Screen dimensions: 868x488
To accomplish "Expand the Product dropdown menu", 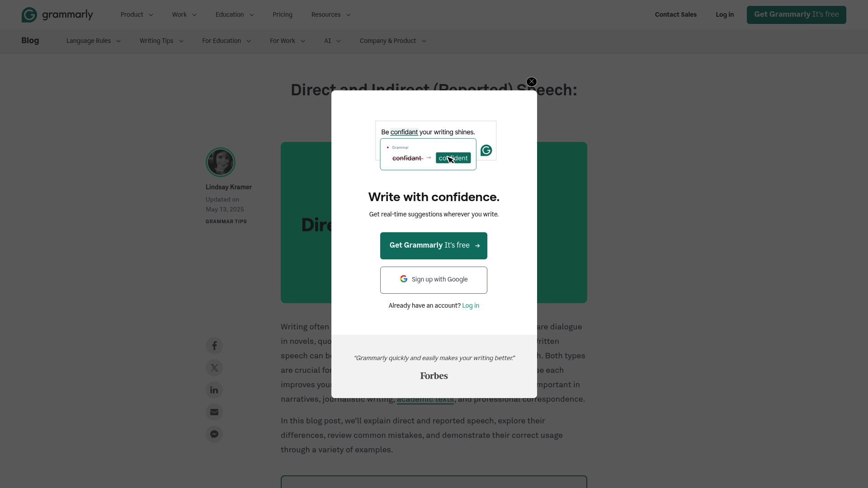I will [x=137, y=15].
